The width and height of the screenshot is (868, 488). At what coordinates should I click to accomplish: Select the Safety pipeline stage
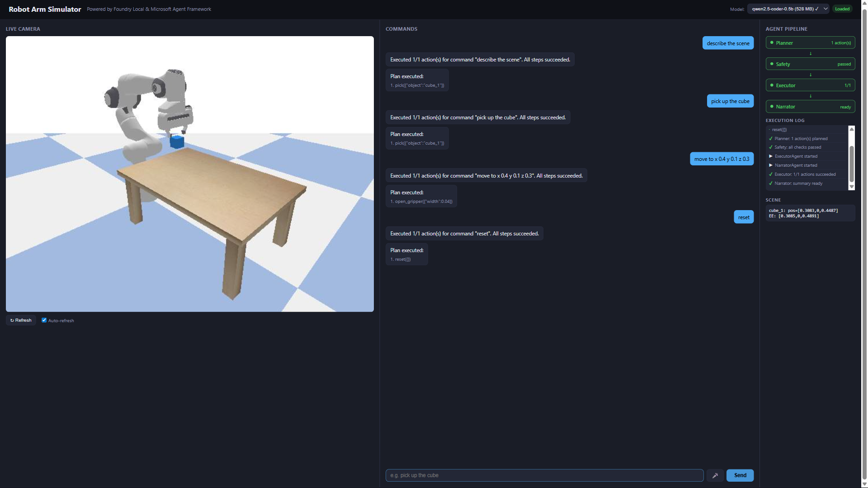click(810, 64)
